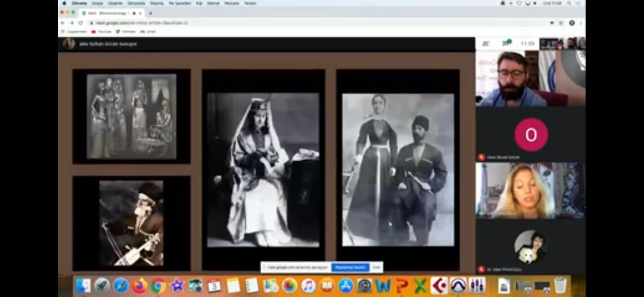Screen dimensions: 644x297
Task: Bookmark this page with the star icon
Action: tap(561, 23)
